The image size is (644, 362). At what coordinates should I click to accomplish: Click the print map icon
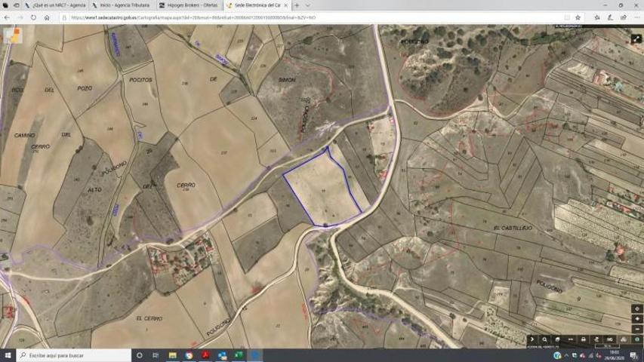(584, 339)
